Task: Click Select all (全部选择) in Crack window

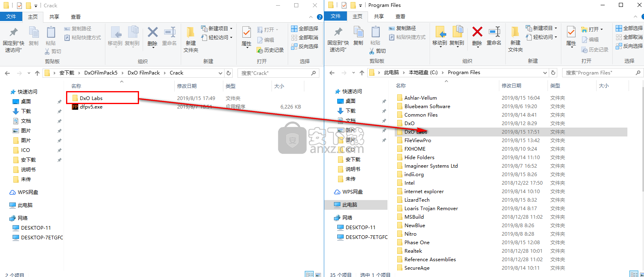Action: 304,29
